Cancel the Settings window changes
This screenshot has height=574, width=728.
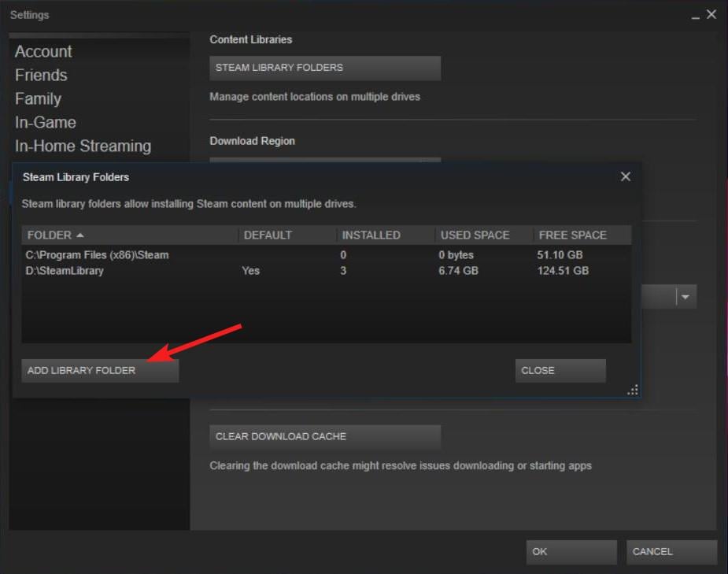(x=671, y=552)
